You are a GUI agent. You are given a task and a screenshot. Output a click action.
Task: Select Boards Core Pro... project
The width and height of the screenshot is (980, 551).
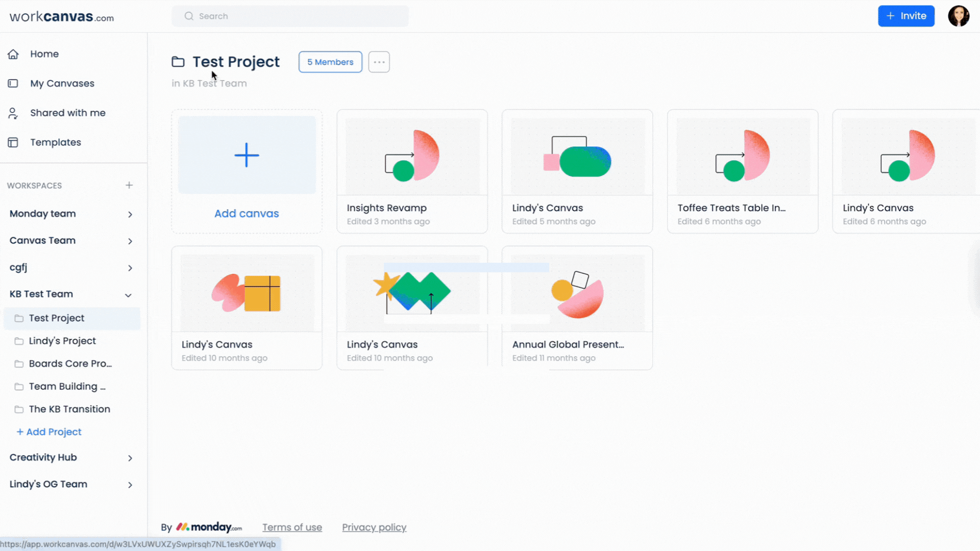(x=70, y=364)
